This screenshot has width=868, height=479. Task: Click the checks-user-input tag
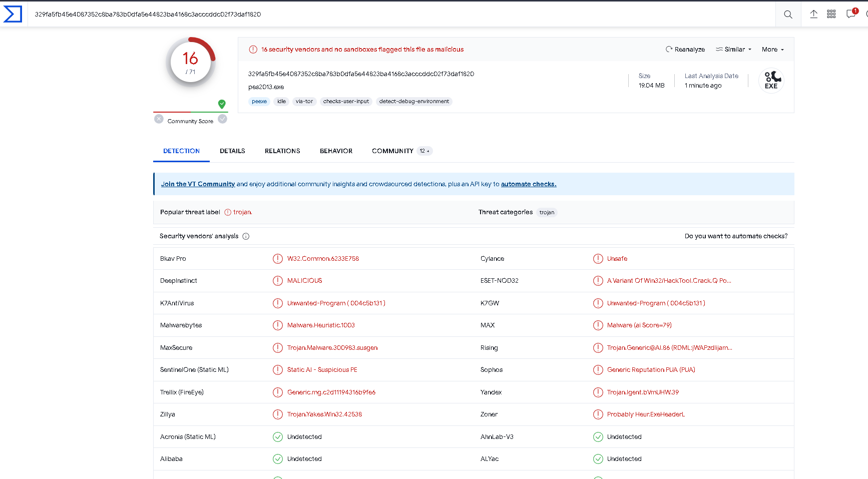click(346, 102)
